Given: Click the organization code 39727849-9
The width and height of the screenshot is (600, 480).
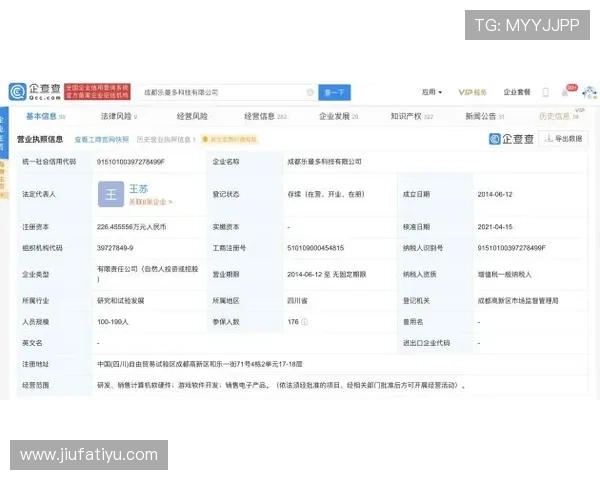Looking at the screenshot, I should coord(115,248).
